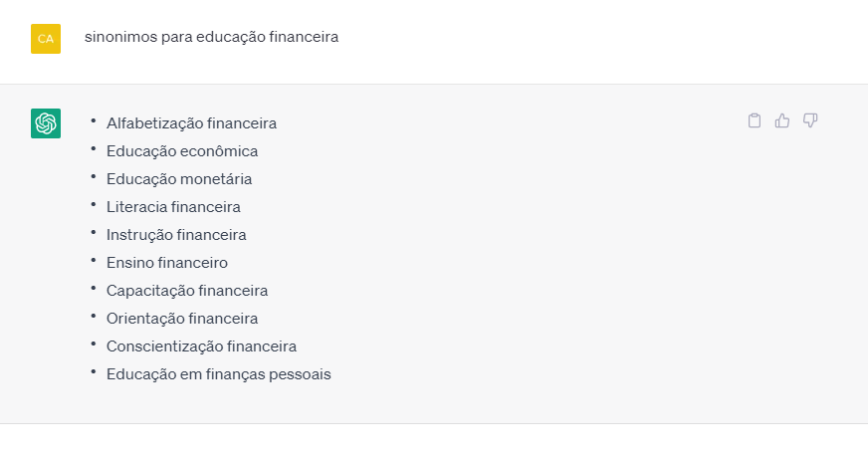The image size is (868, 460).
Task: Click the Literacia financeira list item
Action: tap(173, 207)
